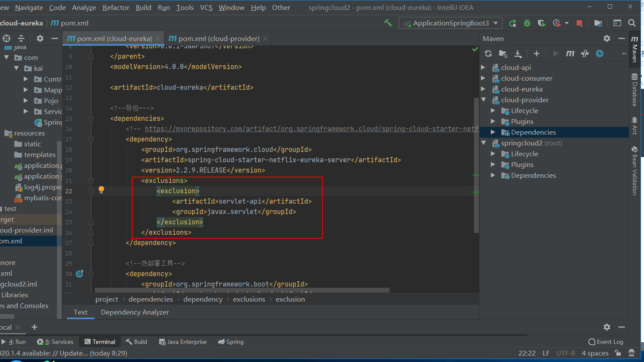This screenshot has width=644, height=362.
Task: Fold the exclusions block at line 21
Action: [x=91, y=181]
